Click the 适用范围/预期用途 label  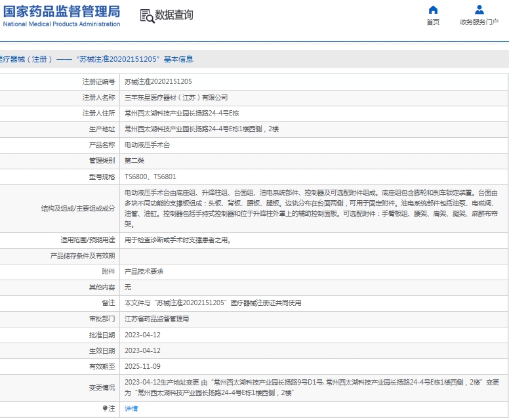pos(88,240)
